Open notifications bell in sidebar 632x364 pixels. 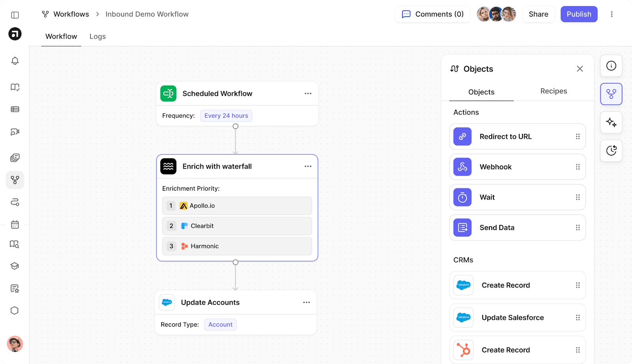click(15, 61)
